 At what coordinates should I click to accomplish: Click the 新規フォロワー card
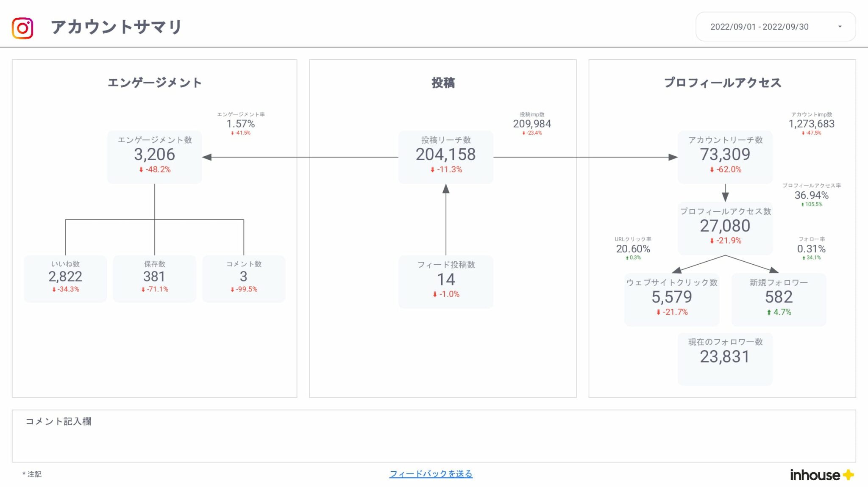coord(779,299)
